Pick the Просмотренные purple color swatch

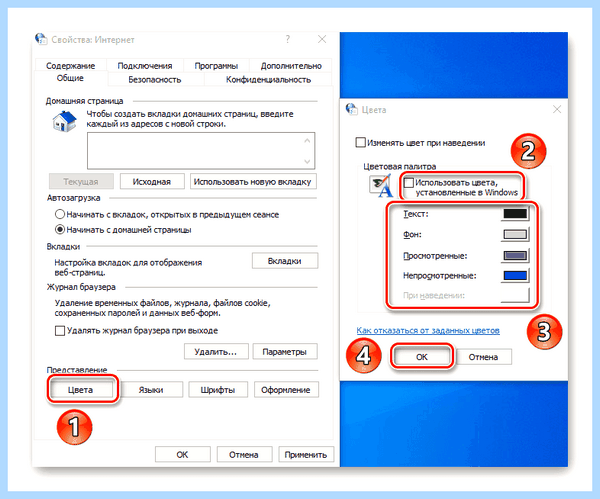click(x=515, y=255)
